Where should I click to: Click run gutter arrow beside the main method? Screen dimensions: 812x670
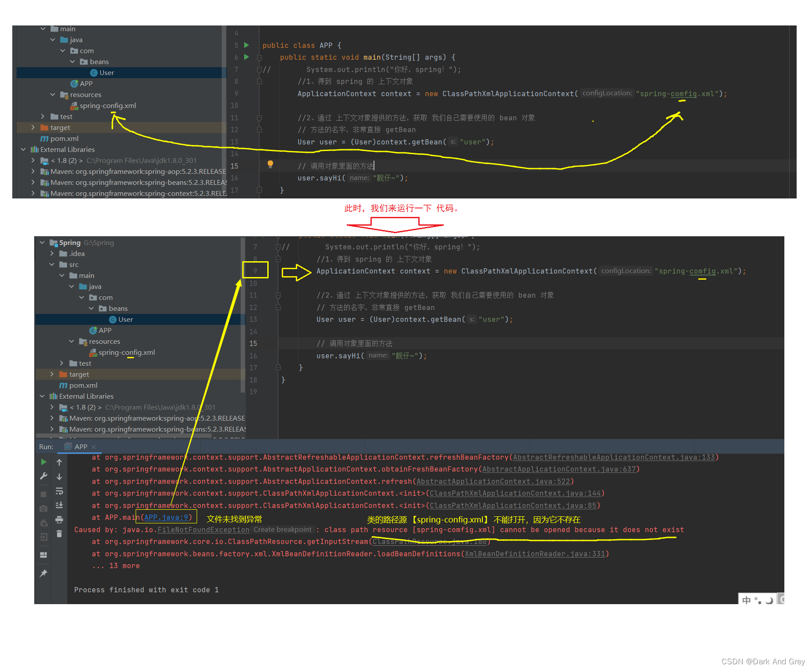click(x=247, y=57)
